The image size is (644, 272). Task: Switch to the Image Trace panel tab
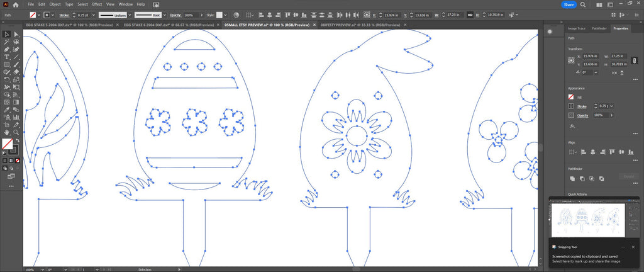[x=576, y=28]
